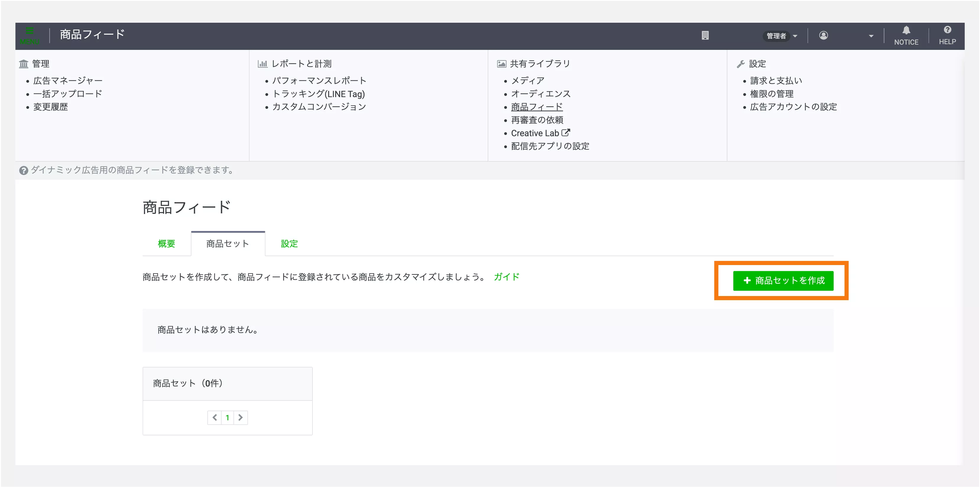Image resolution: width=980 pixels, height=487 pixels.
Task: Go to next page arrow in pagination
Action: pyautogui.click(x=240, y=417)
